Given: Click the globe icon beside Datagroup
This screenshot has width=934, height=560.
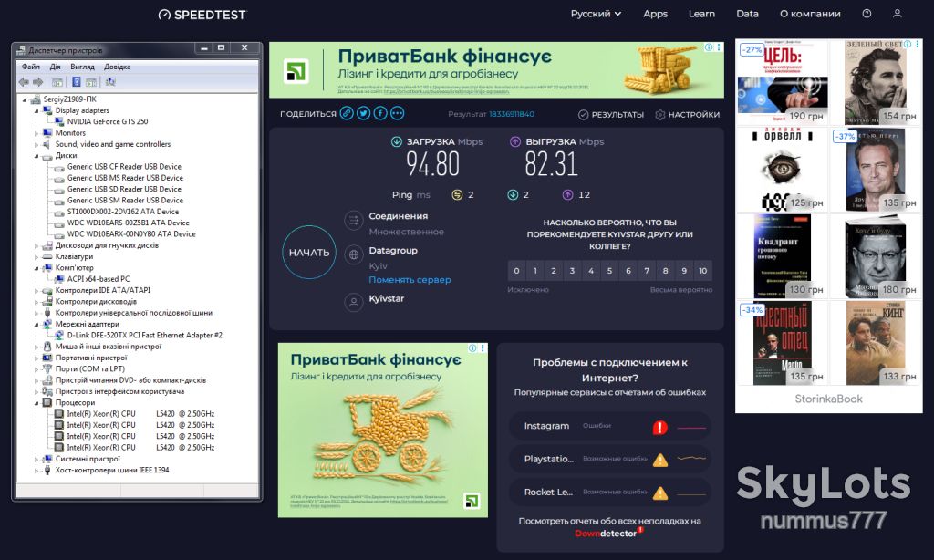Looking at the screenshot, I should pos(354,255).
